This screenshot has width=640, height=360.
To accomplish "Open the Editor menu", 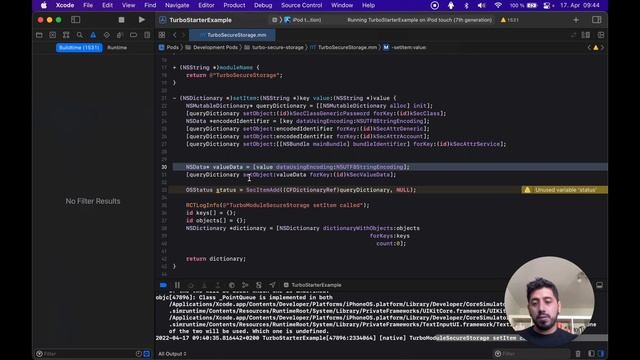I will tap(206, 5).
